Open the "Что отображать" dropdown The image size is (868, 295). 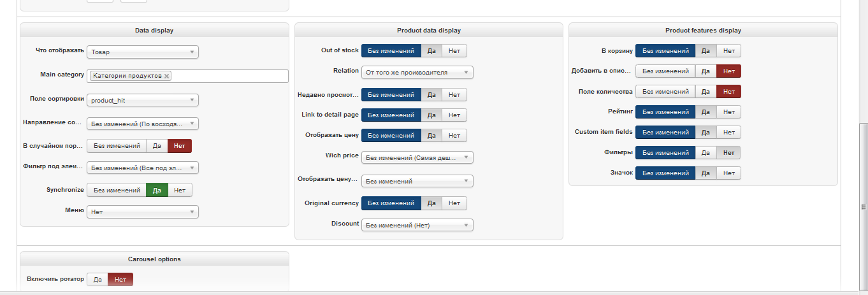pyautogui.click(x=142, y=52)
